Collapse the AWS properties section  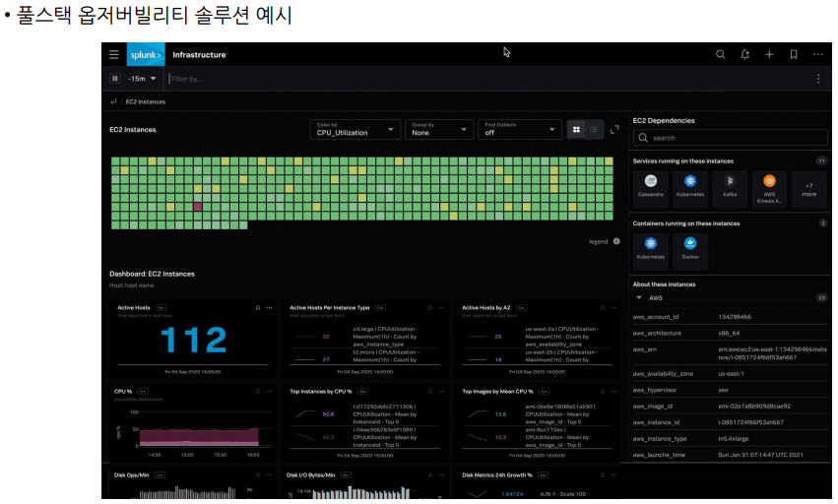pos(639,297)
